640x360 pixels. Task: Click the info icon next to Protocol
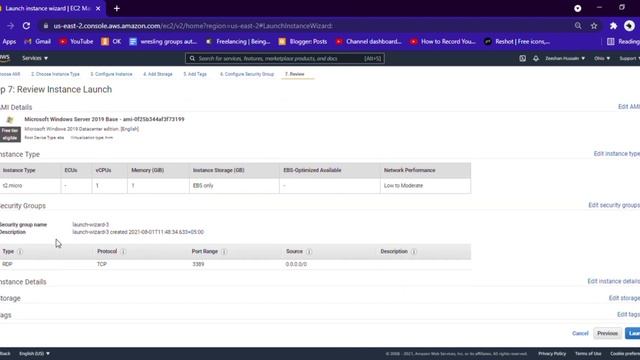tap(123, 251)
